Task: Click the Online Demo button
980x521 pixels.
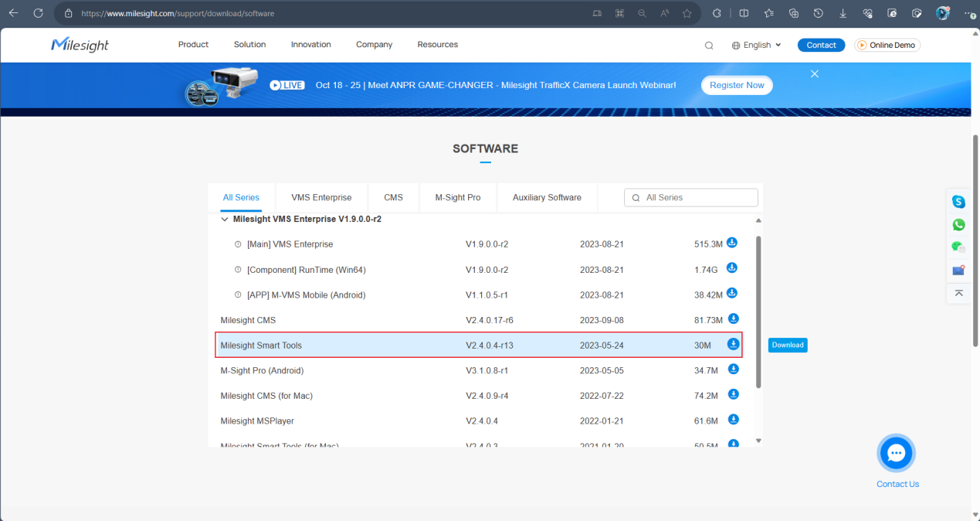Action: 887,45
